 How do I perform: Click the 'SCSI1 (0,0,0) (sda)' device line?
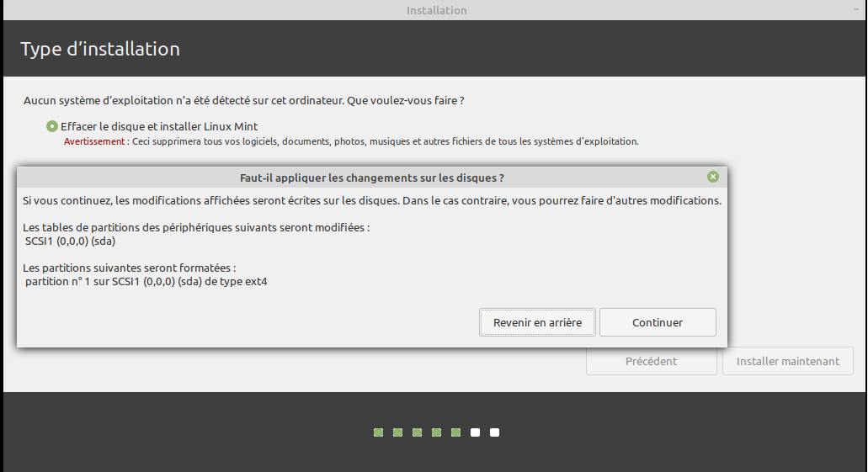pyautogui.click(x=70, y=241)
